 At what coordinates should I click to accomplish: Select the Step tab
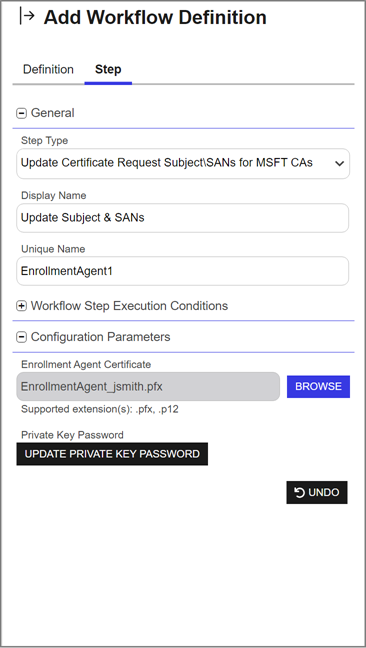tap(108, 69)
